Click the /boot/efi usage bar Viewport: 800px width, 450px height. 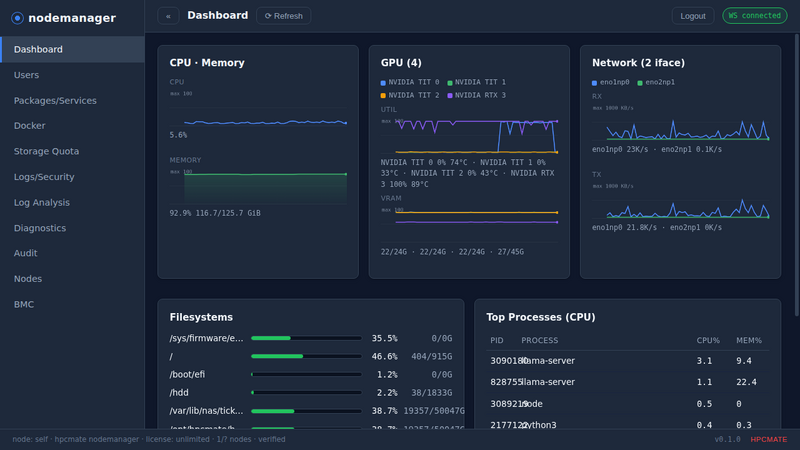pyautogui.click(x=306, y=374)
